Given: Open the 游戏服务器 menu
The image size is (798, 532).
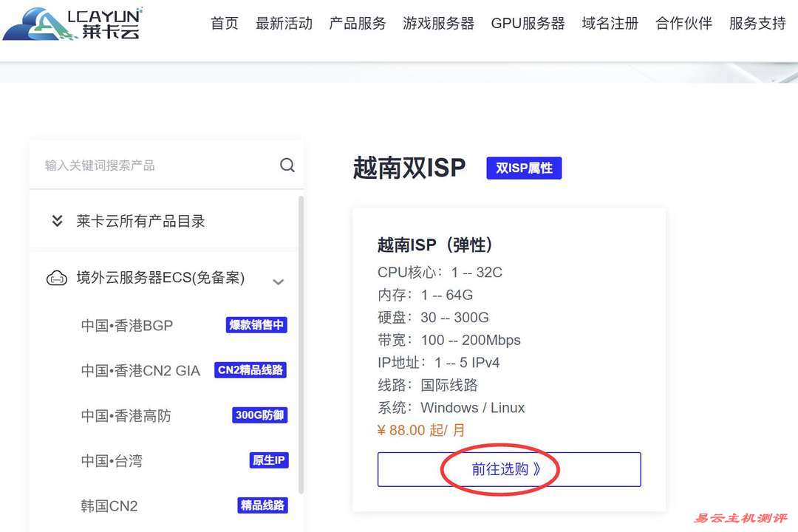Looking at the screenshot, I should tap(438, 23).
